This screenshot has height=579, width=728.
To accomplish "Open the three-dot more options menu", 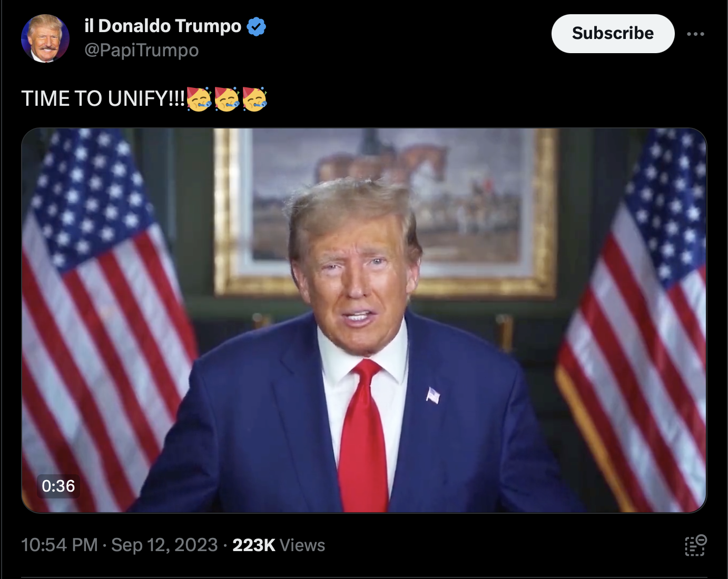I will (x=695, y=34).
